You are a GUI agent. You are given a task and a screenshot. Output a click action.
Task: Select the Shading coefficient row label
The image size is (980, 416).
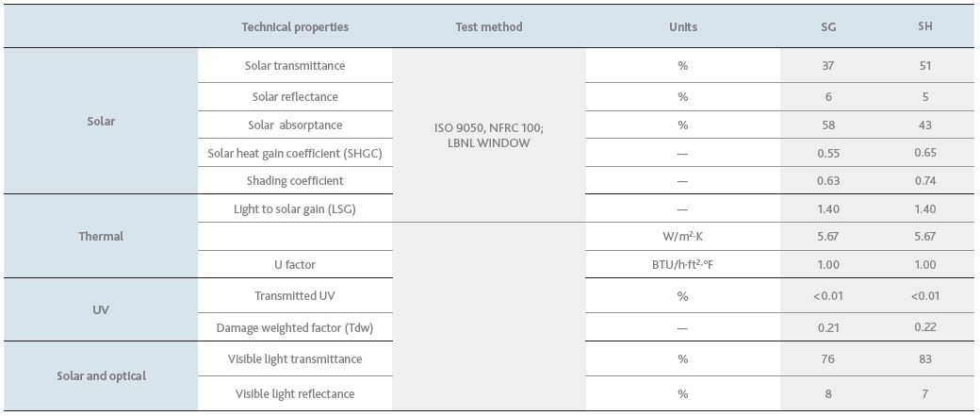(x=294, y=181)
